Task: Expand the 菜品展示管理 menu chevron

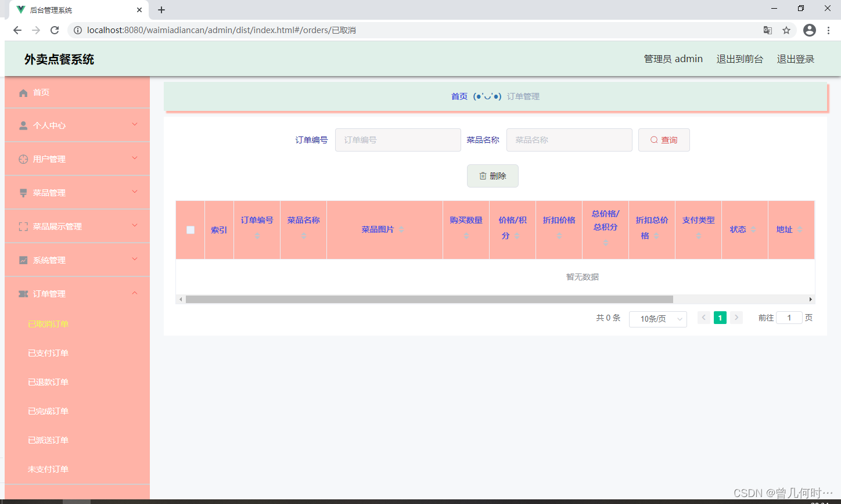Action: (x=135, y=225)
